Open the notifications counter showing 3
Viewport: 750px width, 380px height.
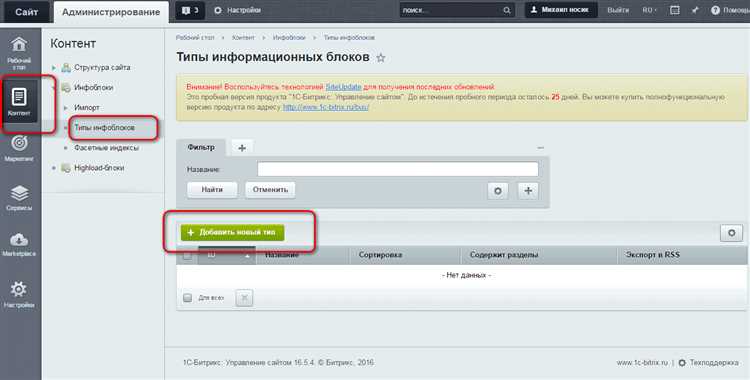tap(190, 10)
